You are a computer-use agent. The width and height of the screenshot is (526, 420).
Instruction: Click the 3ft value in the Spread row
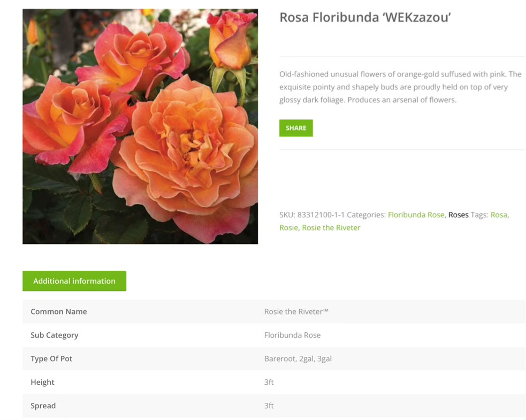click(x=269, y=406)
